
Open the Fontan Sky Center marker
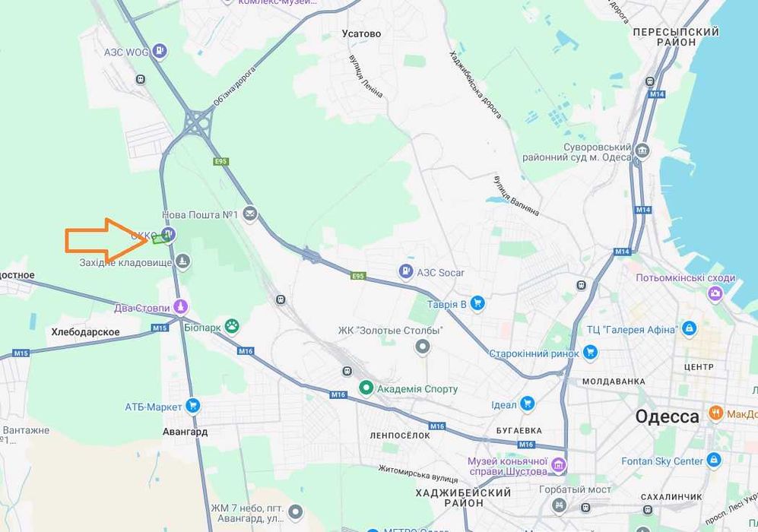(714, 460)
